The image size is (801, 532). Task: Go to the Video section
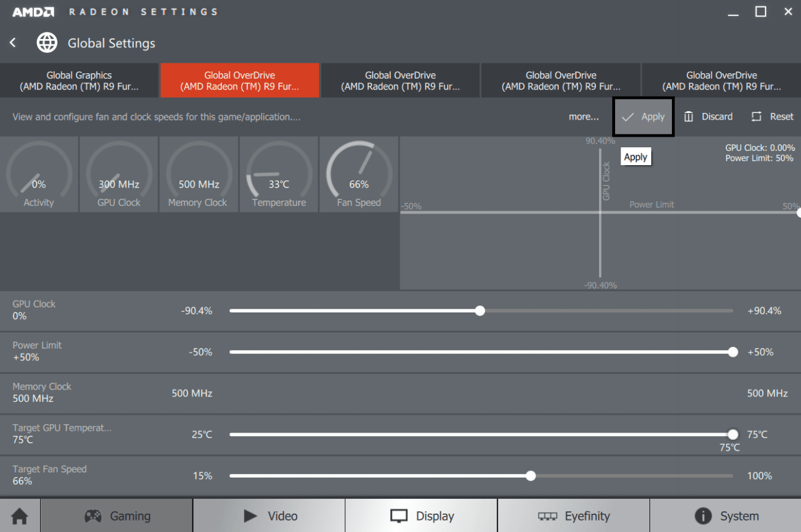[x=269, y=516]
